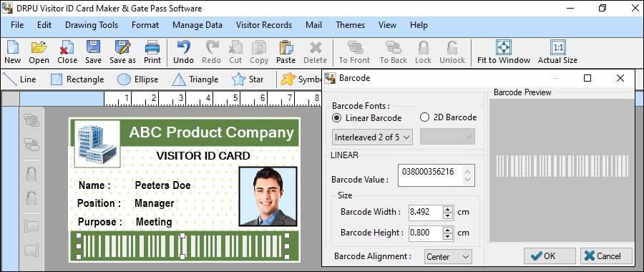Open the Manage Data menu
The height and width of the screenshot is (272, 644).
click(197, 25)
